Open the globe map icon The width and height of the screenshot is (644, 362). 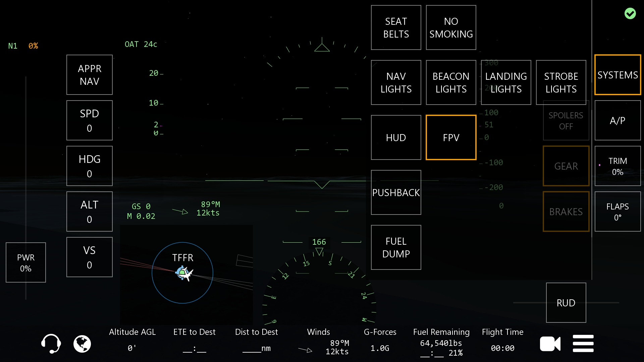pyautogui.click(x=82, y=344)
